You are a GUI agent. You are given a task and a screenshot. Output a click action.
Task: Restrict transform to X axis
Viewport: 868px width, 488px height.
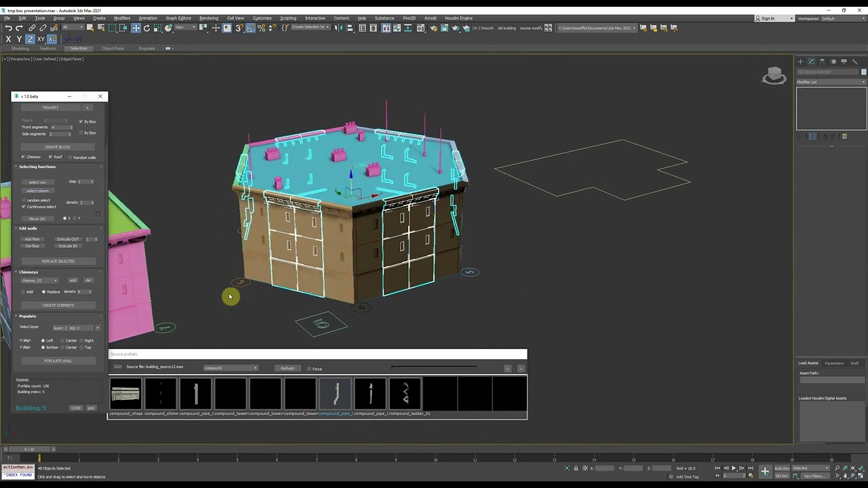coord(8,39)
